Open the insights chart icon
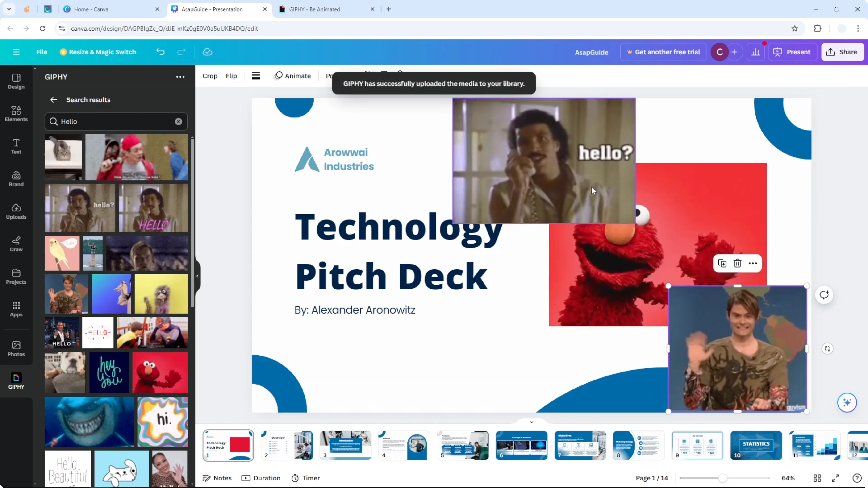This screenshot has width=868, height=488. 756,52
